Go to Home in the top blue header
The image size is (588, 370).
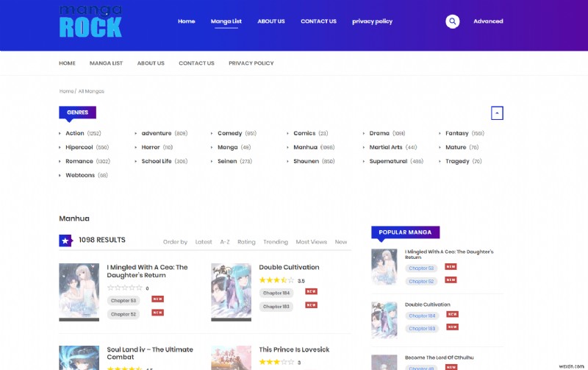[187, 21]
